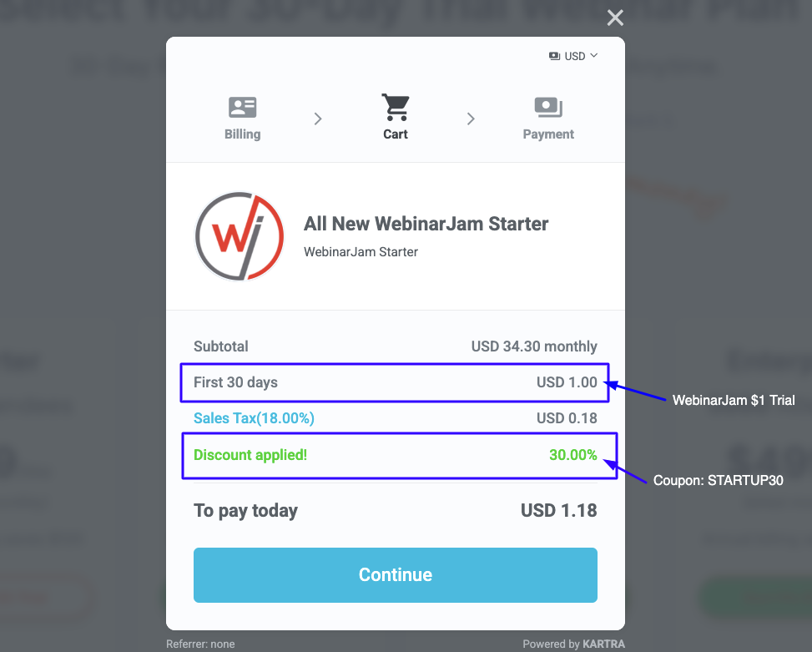
Task: Close the checkout popup with X
Action: [x=615, y=18]
